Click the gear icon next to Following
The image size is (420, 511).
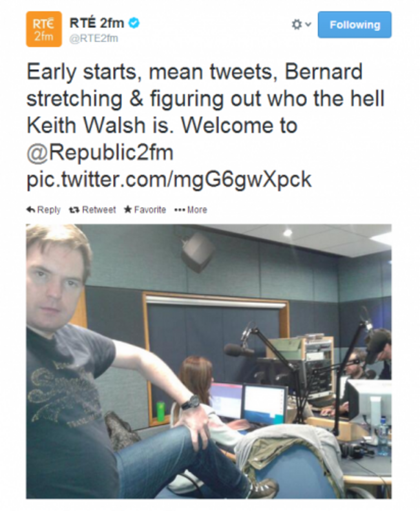tap(297, 25)
